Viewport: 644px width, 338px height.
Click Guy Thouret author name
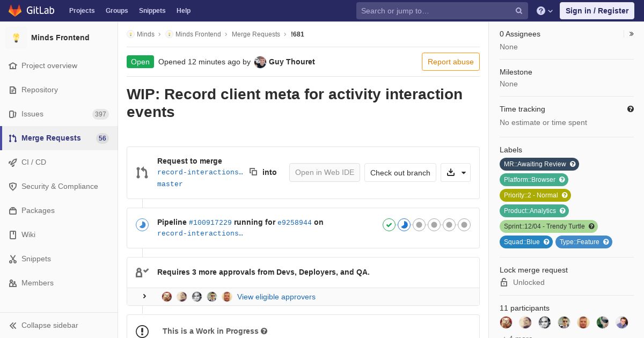pyautogui.click(x=292, y=62)
